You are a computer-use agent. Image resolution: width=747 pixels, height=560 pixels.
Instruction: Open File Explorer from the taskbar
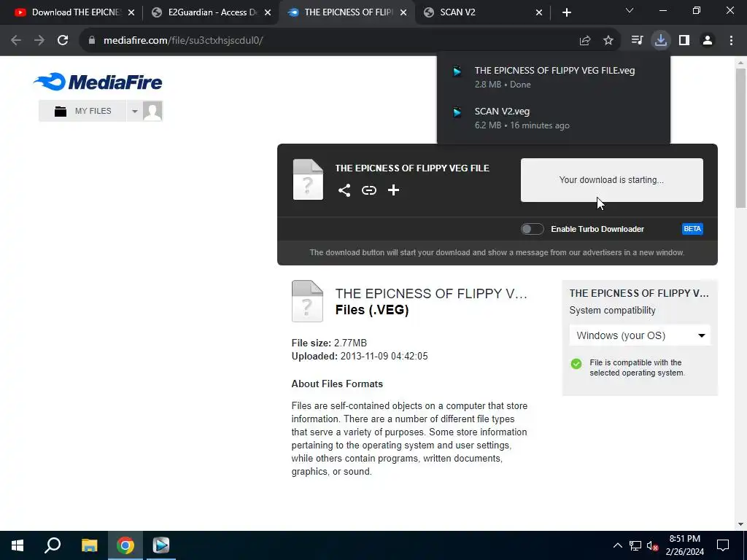pos(89,545)
